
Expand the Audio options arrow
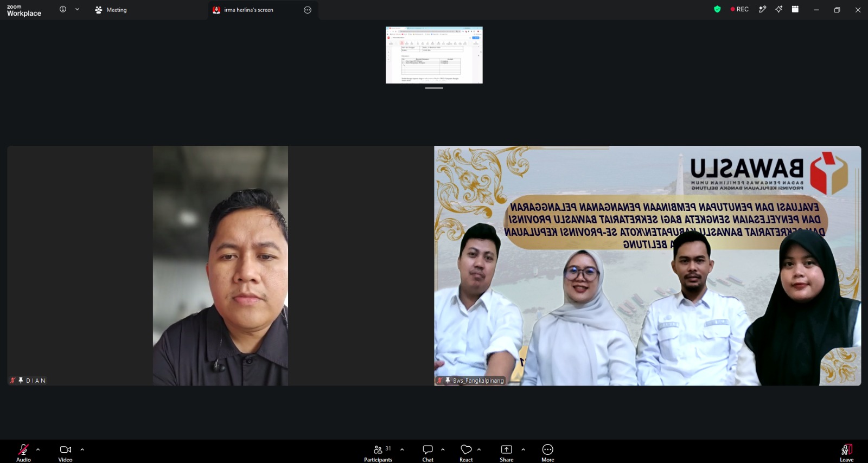38,449
